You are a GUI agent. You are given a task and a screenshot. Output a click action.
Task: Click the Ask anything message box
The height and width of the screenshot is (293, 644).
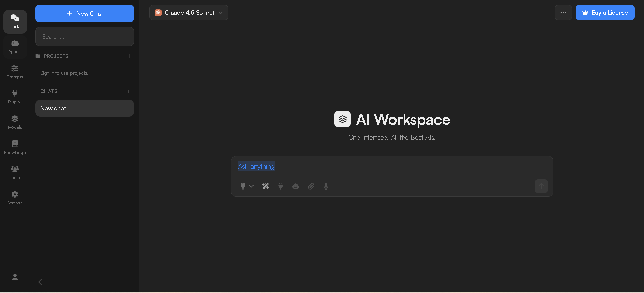(392, 166)
